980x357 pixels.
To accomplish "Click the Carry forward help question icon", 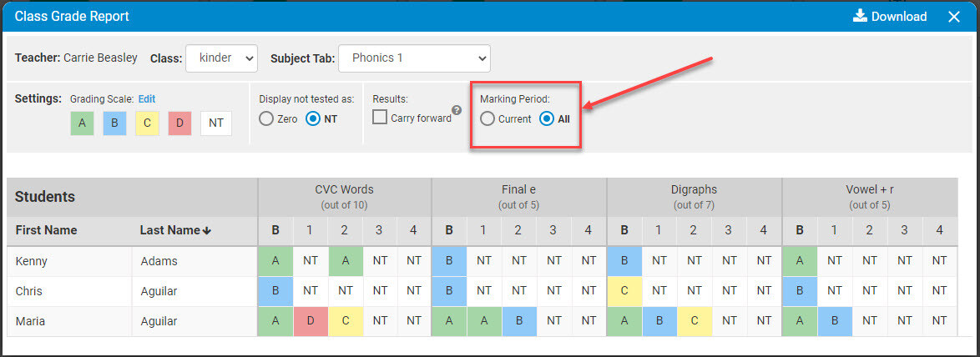I will (457, 110).
